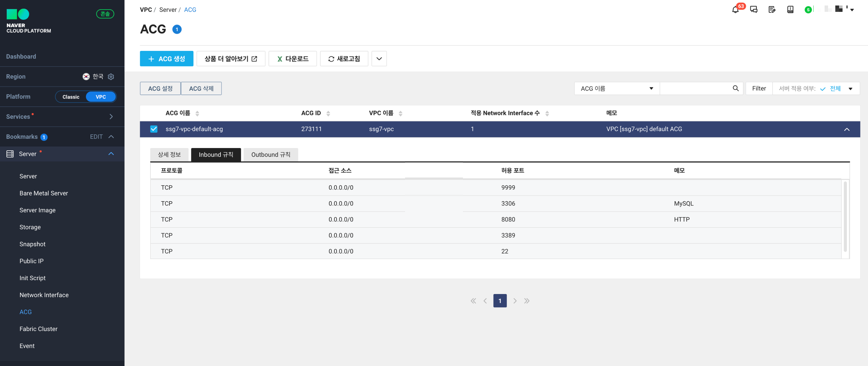This screenshot has width=868, height=366.
Task: Open the notifications bell icon
Action: [735, 10]
